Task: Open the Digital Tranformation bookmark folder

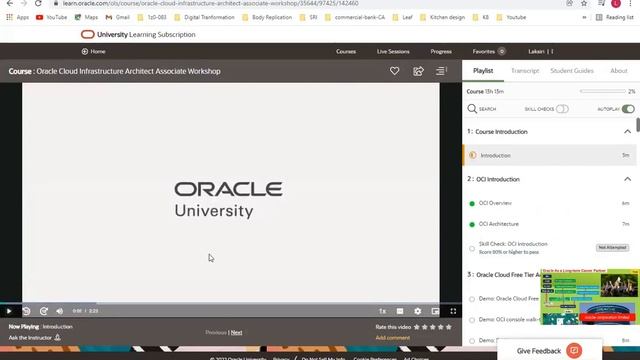Action: (204, 17)
